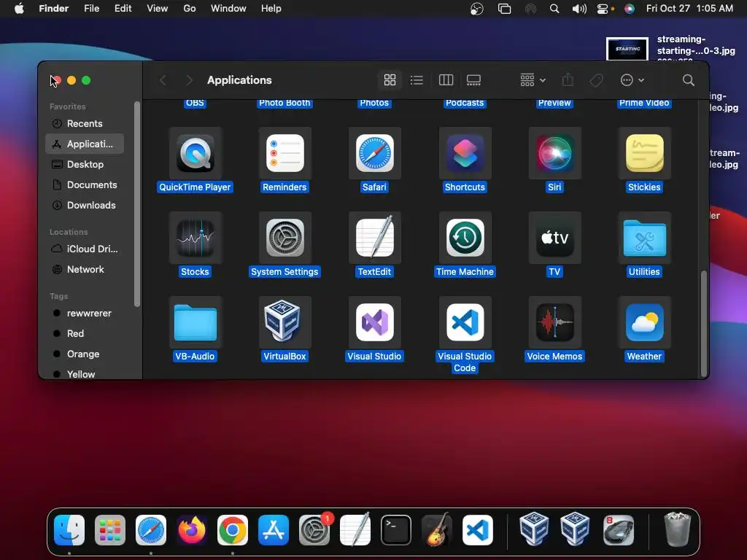Open Documents in the sidebar
This screenshot has width=747, height=560.
pos(85,184)
